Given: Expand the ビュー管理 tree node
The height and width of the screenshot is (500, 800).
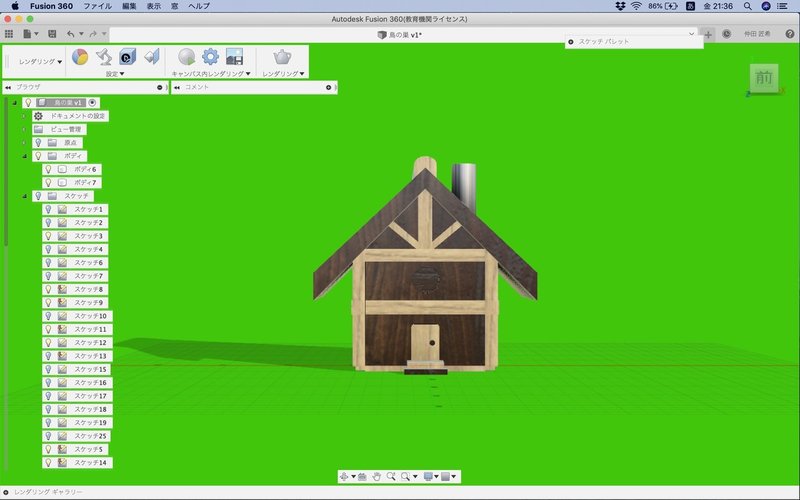Looking at the screenshot, I should click(x=24, y=130).
